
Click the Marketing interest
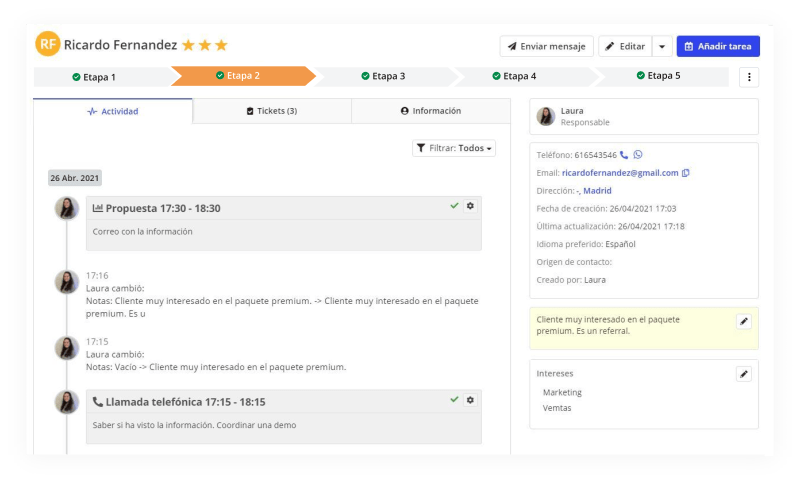(x=562, y=392)
